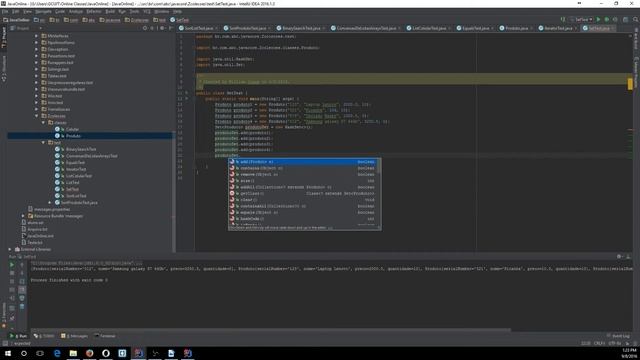The width and height of the screenshot is (640, 360).
Task: Open the TODO tool window button
Action: click(x=44, y=336)
